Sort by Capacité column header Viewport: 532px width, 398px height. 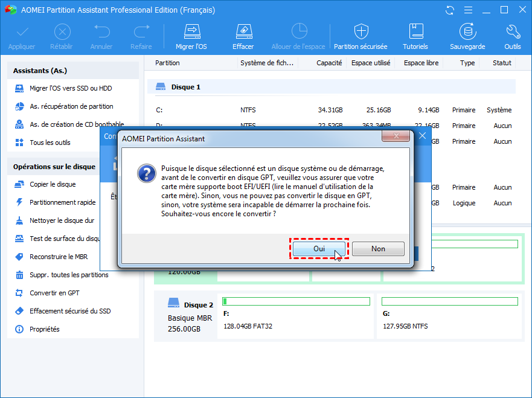point(329,63)
